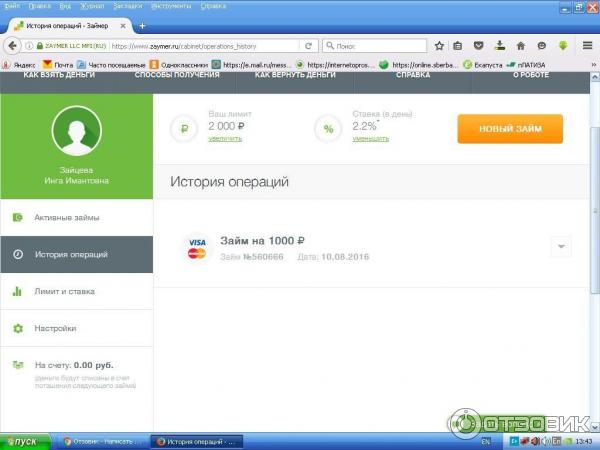This screenshot has width=600, height=450.
Task: Click the home icon in browser toolbar
Action: pyautogui.click(x=520, y=45)
